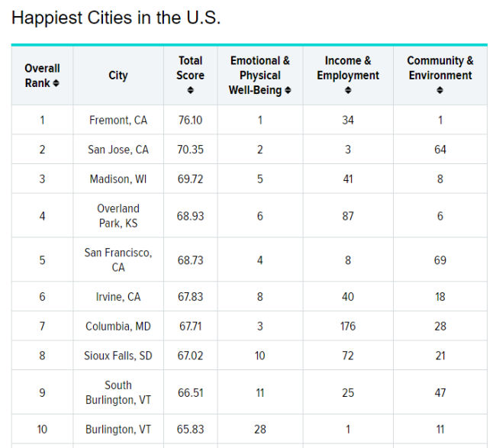Select South Burlington, VT cell
Viewport: 496px width, 448px height.
118,392
